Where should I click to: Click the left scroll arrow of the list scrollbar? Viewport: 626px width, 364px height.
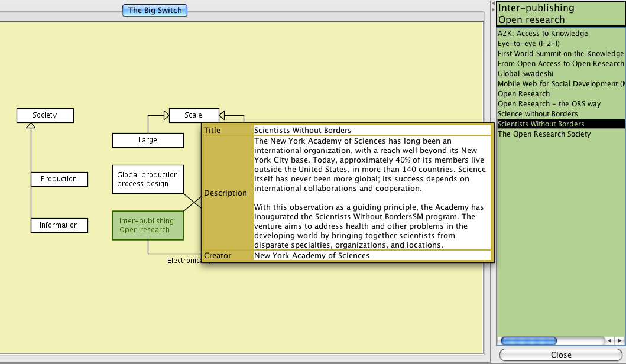[609, 341]
